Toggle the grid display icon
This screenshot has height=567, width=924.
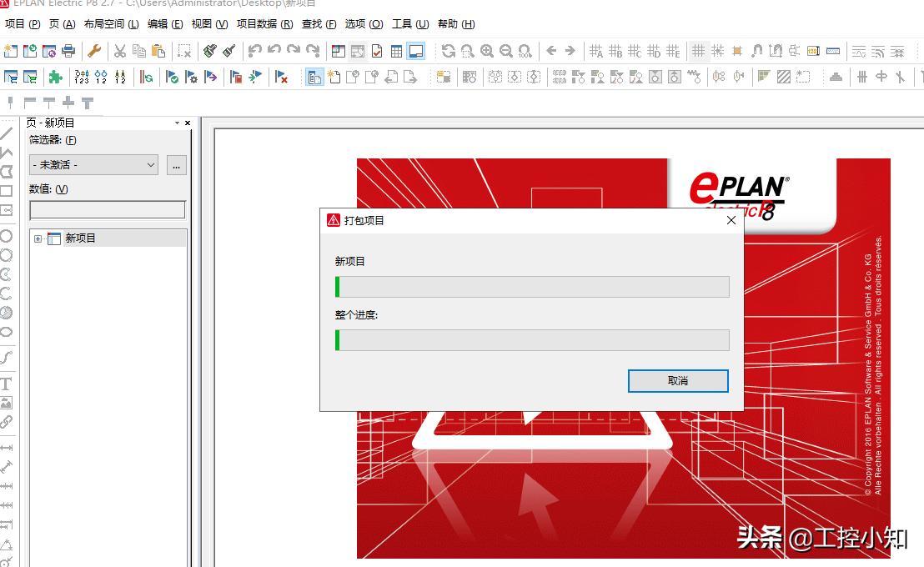[697, 51]
